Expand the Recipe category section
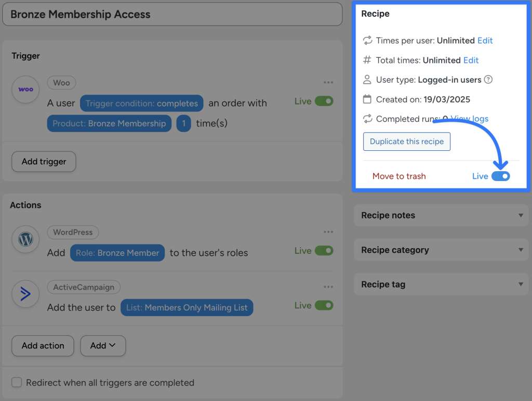The image size is (532, 401). [441, 250]
